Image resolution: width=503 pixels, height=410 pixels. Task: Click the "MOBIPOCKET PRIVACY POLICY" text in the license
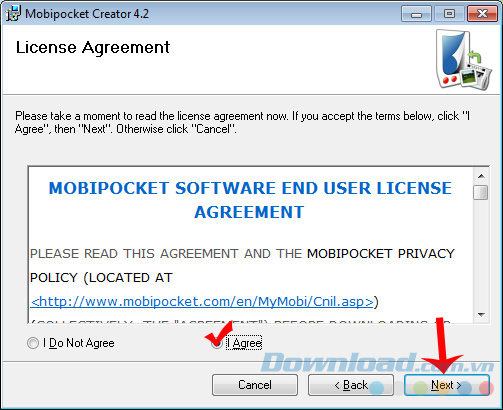[242, 266]
